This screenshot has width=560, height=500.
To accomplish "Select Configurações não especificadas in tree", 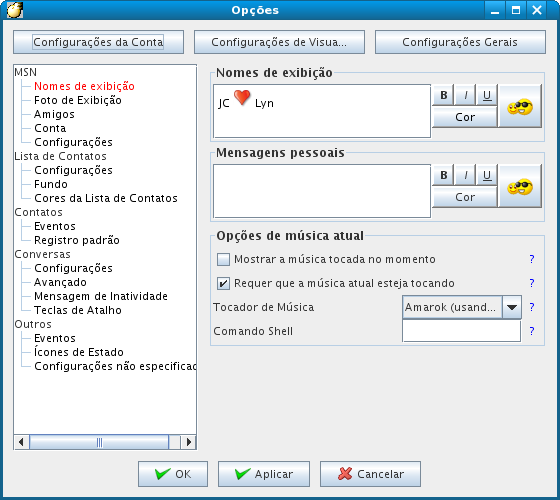I will [x=115, y=366].
